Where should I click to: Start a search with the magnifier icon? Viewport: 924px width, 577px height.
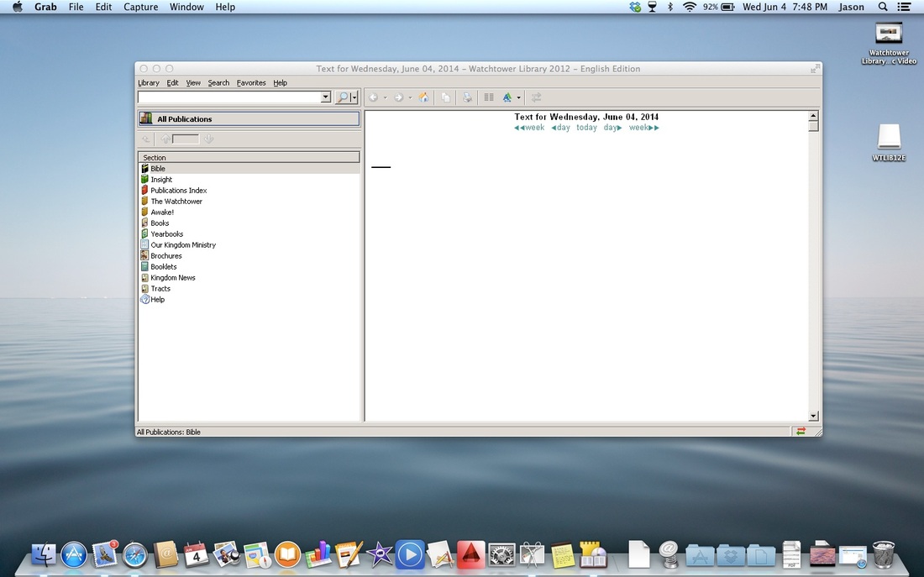341,97
